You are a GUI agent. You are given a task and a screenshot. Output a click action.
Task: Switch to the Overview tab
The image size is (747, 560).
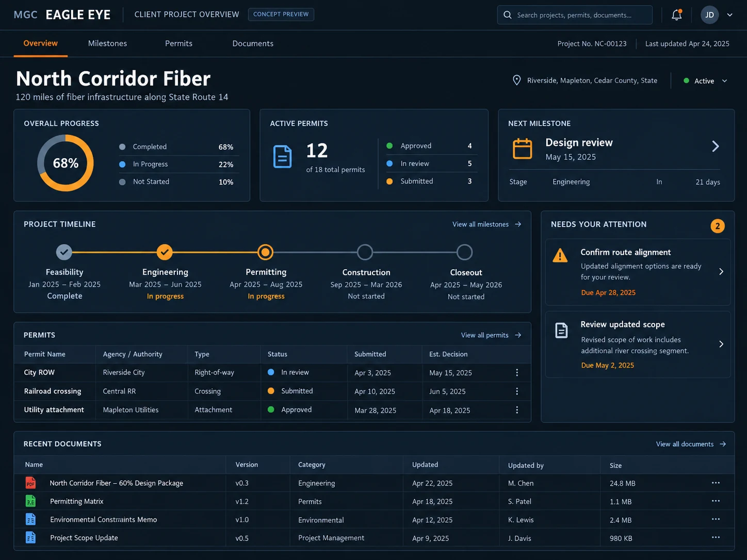(x=40, y=43)
